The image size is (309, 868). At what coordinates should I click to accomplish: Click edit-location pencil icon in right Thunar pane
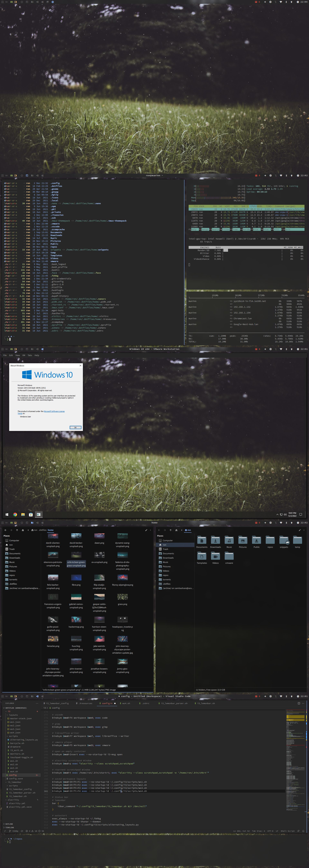pos(300,530)
